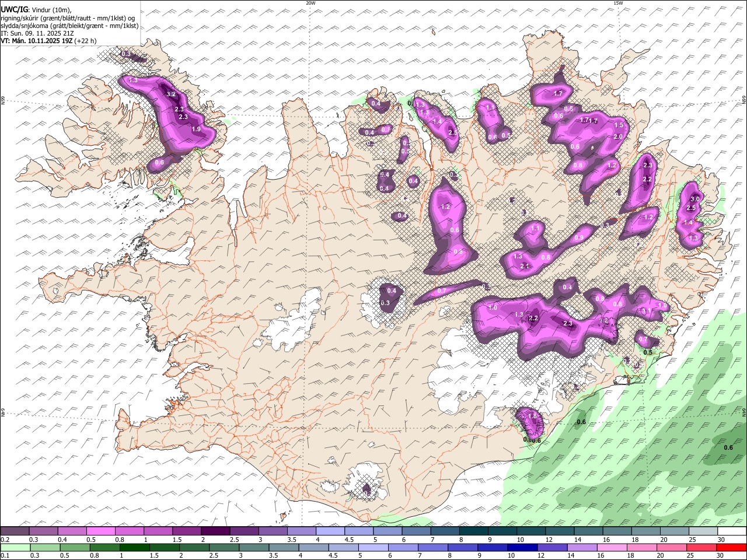Click the 1.9 snowfall value in the Westfjords
Viewport: 747px width, 560px height.
(x=196, y=129)
